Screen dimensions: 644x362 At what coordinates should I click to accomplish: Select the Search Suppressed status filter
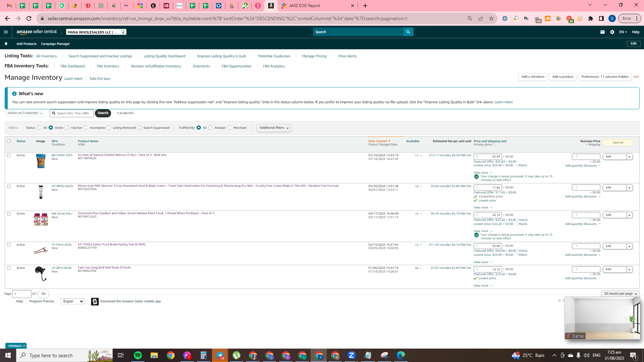tap(140, 128)
